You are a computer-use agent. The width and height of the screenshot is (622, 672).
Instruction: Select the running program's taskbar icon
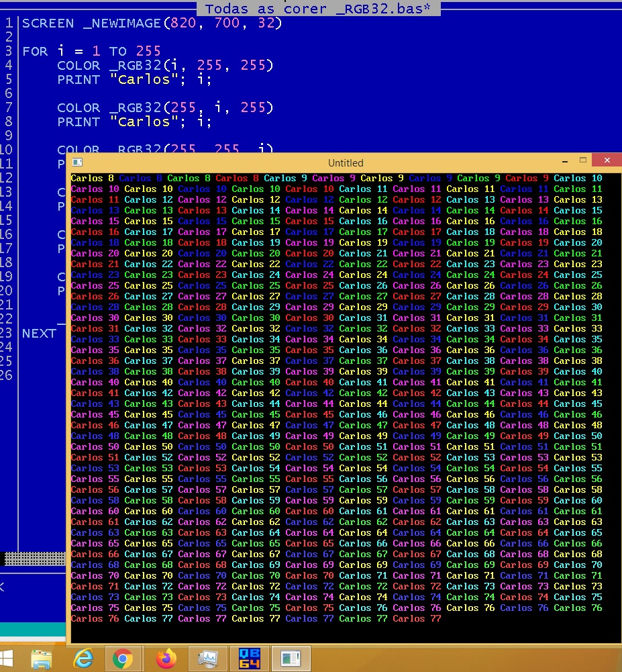pos(291,659)
